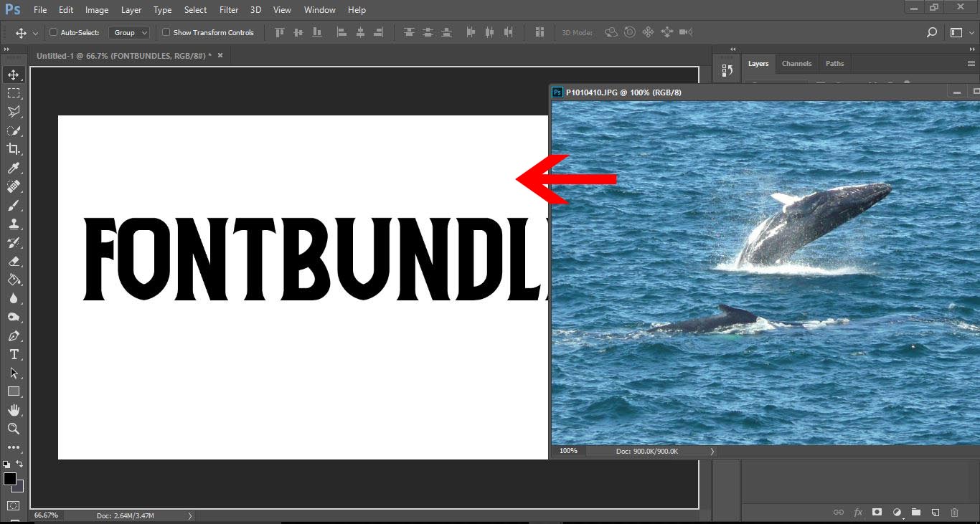Select the Polygonal Lasso tool

point(13,112)
